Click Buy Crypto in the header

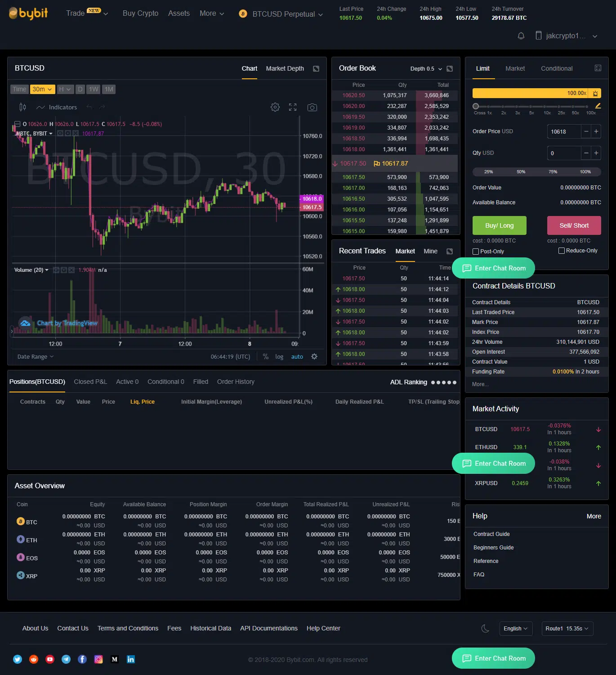[x=140, y=13]
